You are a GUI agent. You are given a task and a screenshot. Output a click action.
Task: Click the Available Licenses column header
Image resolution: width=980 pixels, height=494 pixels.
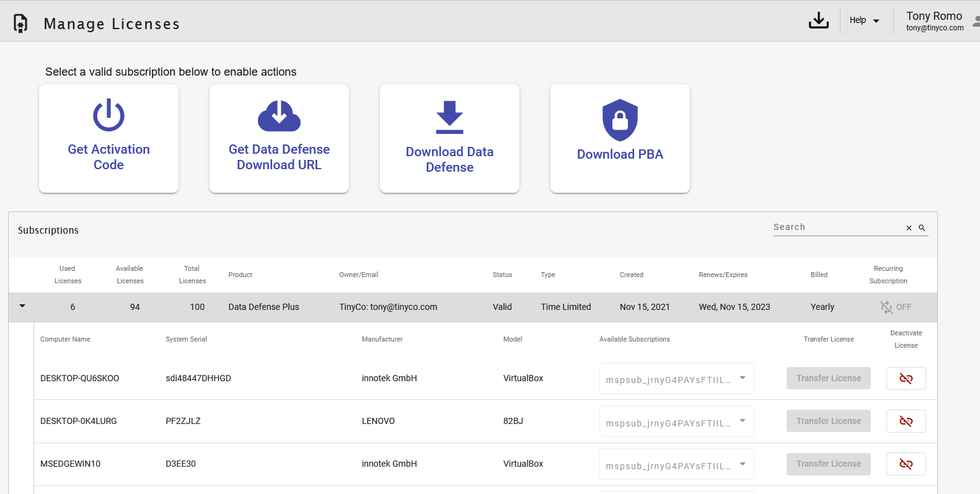(130, 275)
